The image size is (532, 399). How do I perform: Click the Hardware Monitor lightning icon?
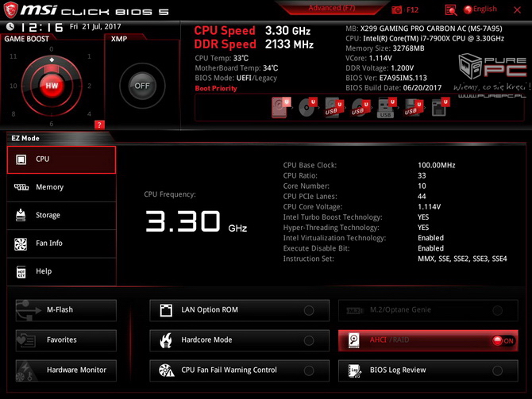25,371
